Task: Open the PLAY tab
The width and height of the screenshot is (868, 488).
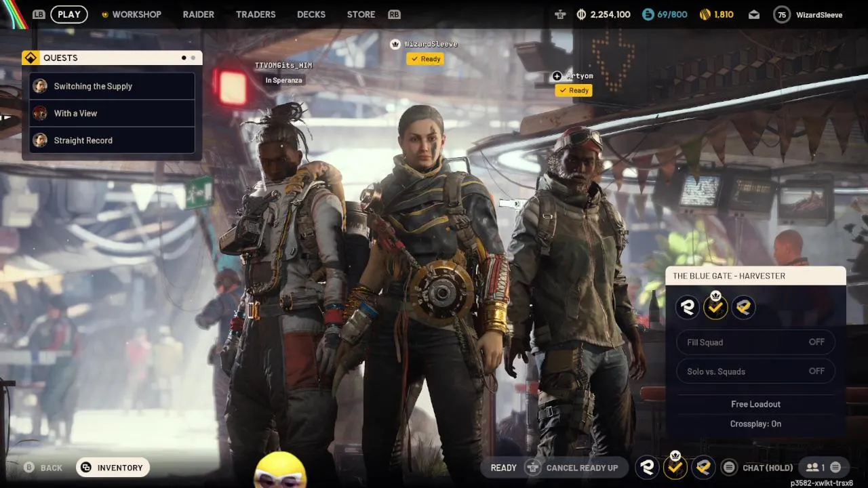Action: pos(69,14)
